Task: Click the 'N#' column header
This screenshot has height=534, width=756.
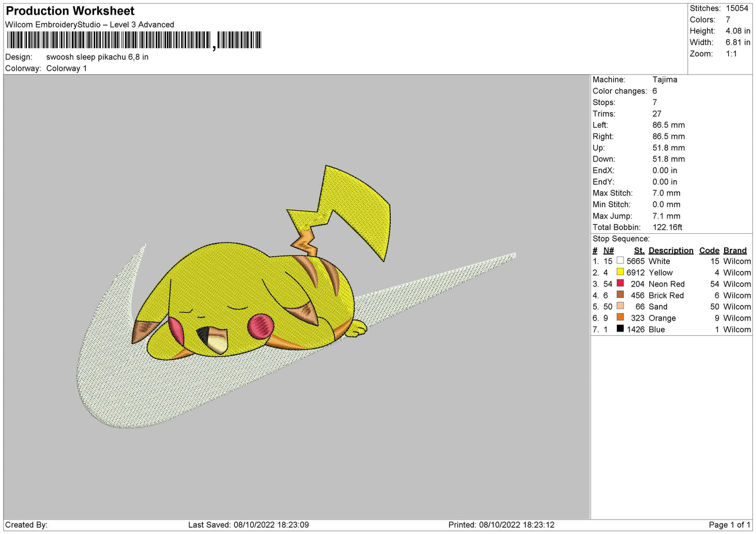Action: pyautogui.click(x=608, y=251)
